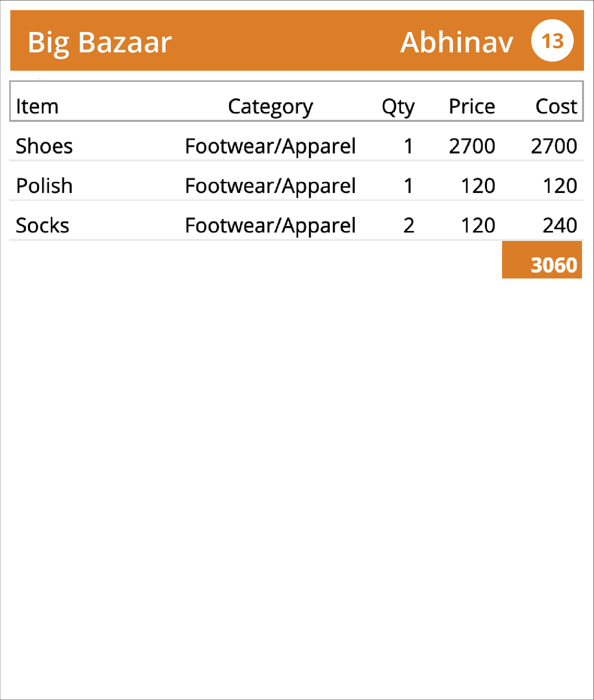Select the Socks item row
This screenshot has width=594, height=700.
click(x=297, y=225)
